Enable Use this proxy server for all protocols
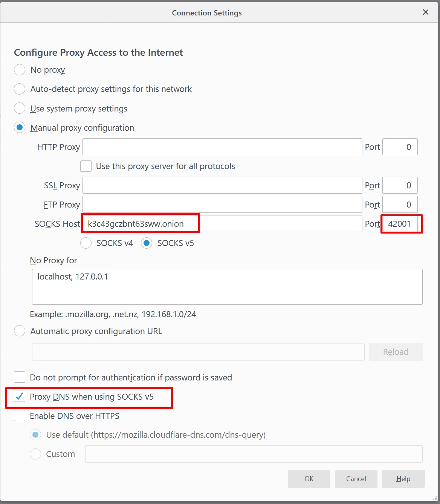 tap(86, 166)
